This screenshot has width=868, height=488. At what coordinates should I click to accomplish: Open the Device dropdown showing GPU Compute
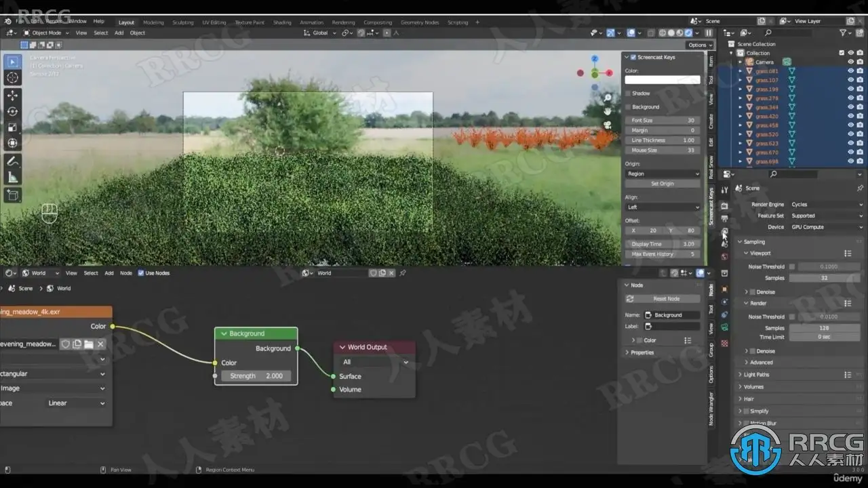(827, 228)
